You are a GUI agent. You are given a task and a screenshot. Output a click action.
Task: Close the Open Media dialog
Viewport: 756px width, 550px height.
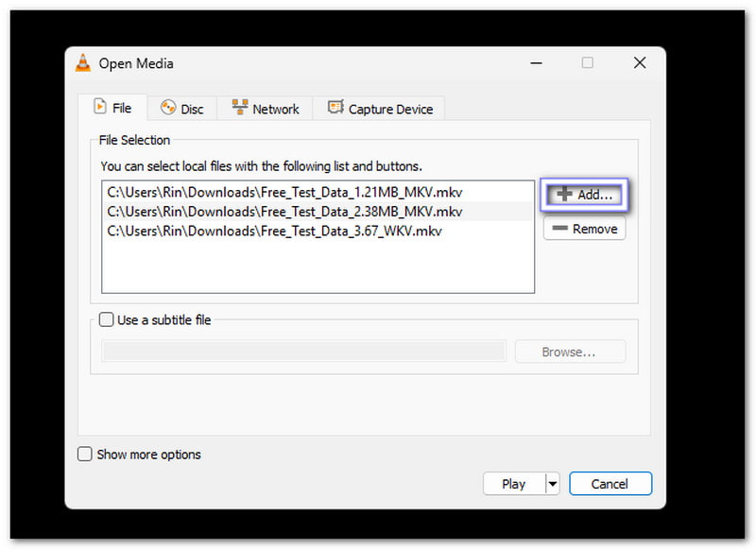[x=640, y=63]
